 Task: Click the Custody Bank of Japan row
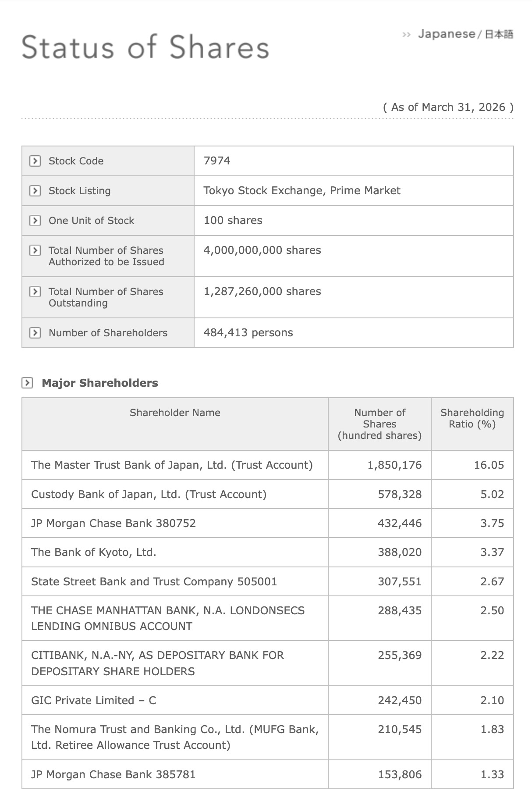coord(267,495)
